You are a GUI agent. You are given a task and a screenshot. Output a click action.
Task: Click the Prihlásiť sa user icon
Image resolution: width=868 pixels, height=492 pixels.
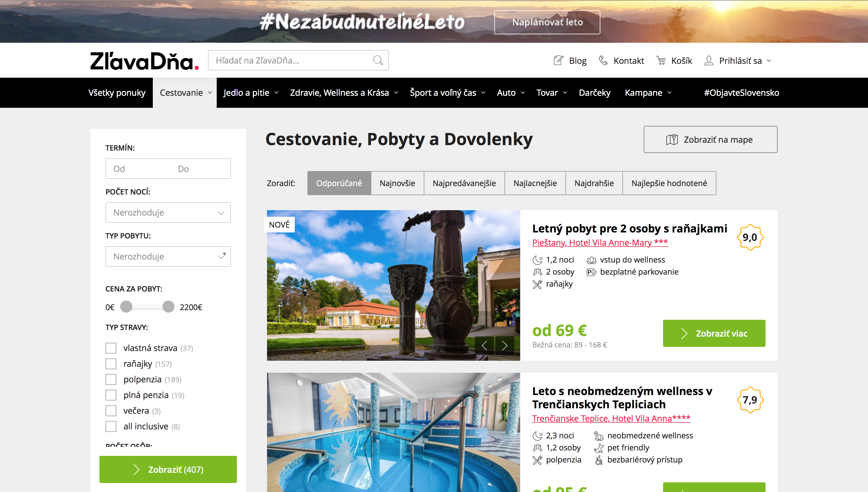click(x=709, y=61)
